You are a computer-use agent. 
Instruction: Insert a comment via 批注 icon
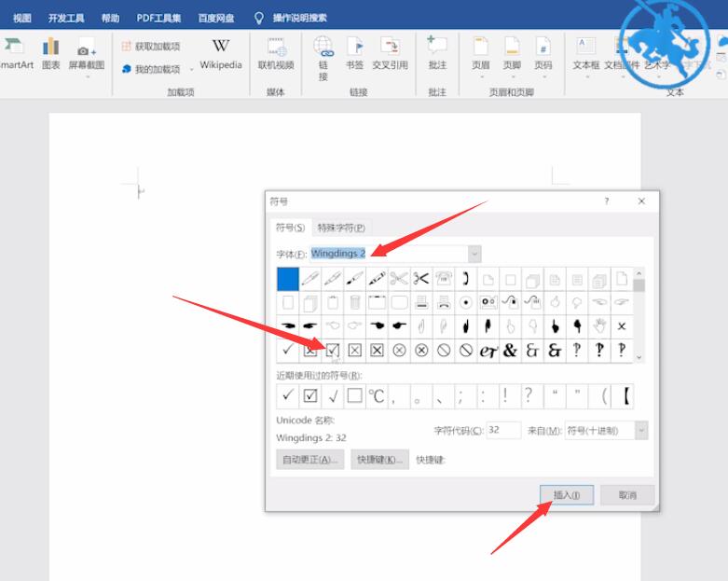point(437,46)
